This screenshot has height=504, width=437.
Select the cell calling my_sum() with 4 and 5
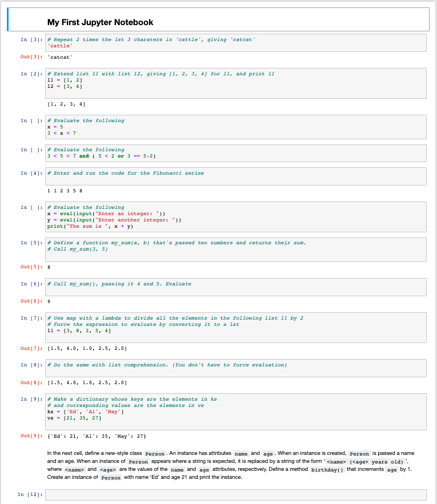click(x=236, y=287)
